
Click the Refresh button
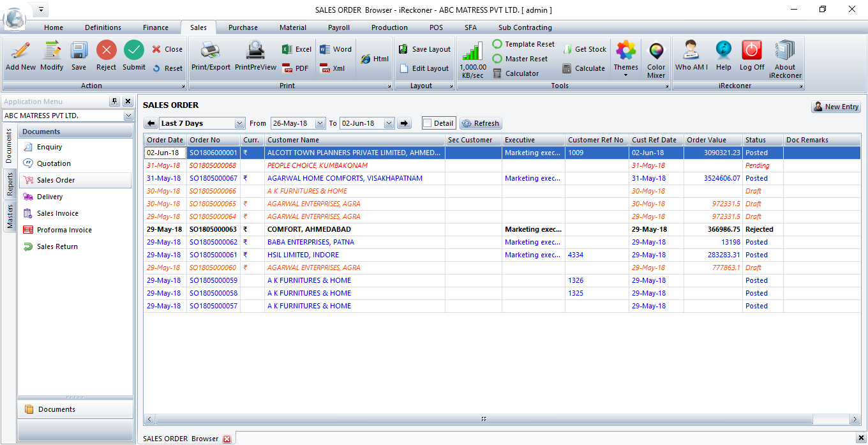click(x=481, y=123)
